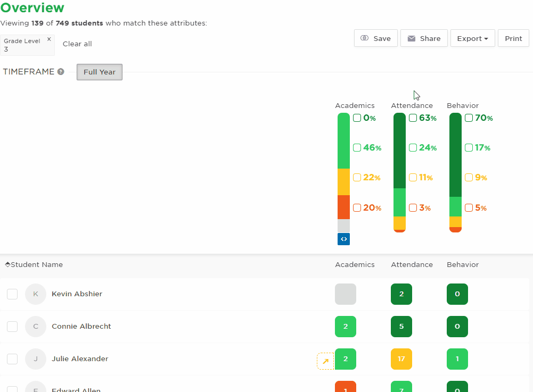Click the blue expand arrows icon under Academics bar
The image size is (533, 392).
343,239
